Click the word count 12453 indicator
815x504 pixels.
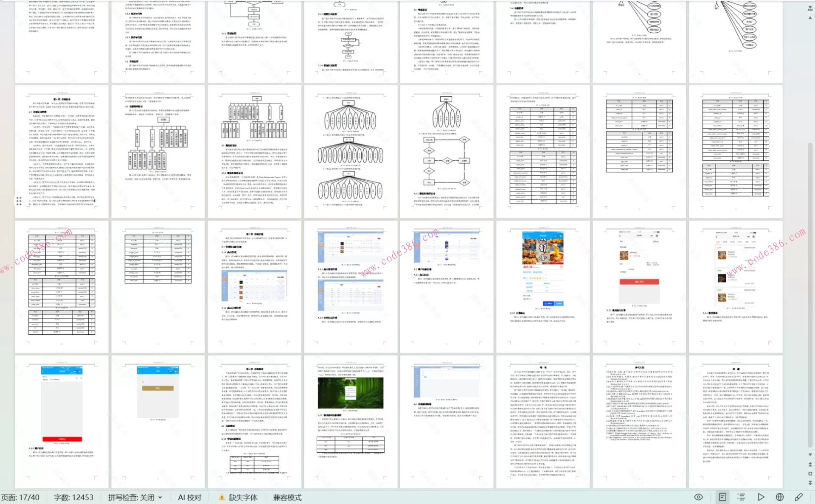[x=73, y=497]
